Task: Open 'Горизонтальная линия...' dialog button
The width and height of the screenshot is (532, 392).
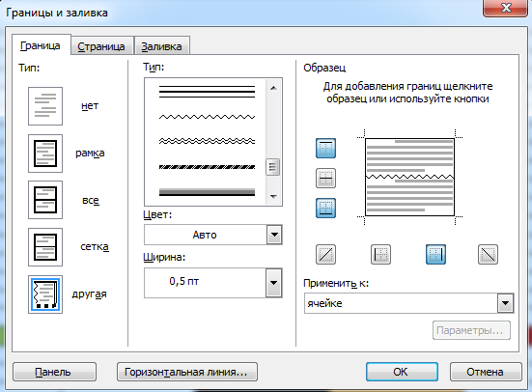Action: pos(187,372)
